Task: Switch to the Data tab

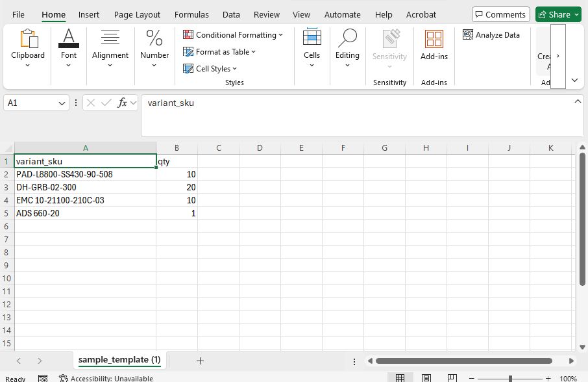Action: (231, 15)
